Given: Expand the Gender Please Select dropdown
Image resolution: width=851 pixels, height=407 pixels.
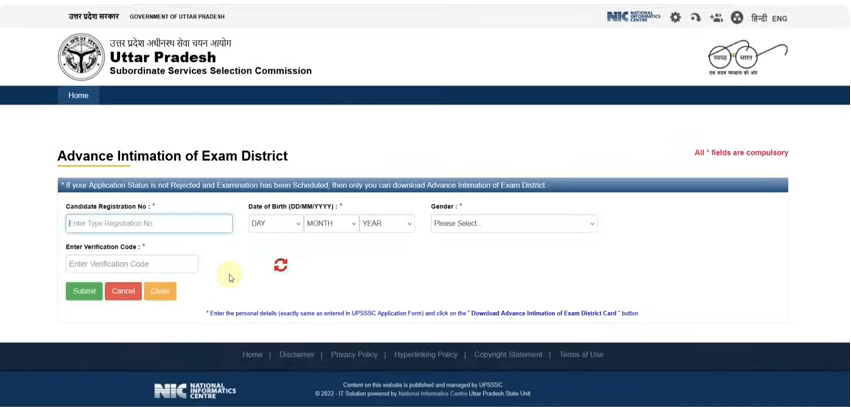Looking at the screenshot, I should [514, 224].
